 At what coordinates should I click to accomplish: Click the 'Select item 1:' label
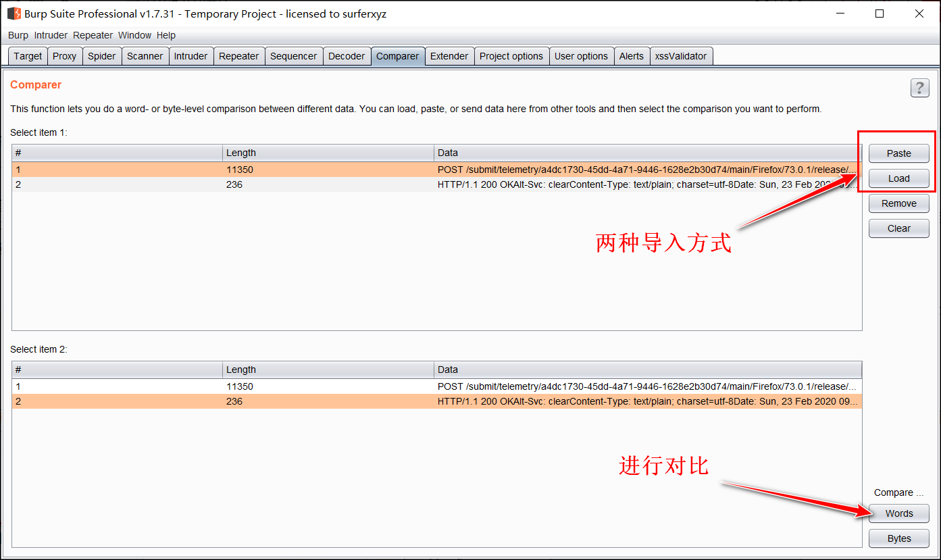point(39,132)
